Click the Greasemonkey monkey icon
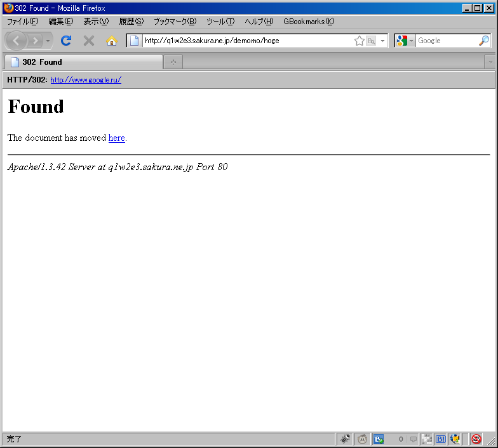The height and width of the screenshot is (448, 498). point(362,439)
